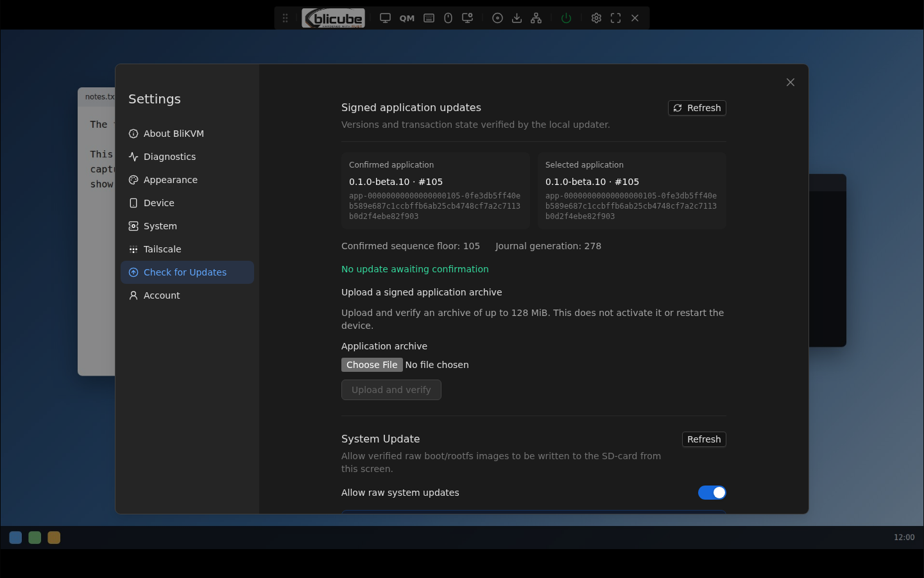
Task: Open the disc virtual media icon
Action: [497, 18]
